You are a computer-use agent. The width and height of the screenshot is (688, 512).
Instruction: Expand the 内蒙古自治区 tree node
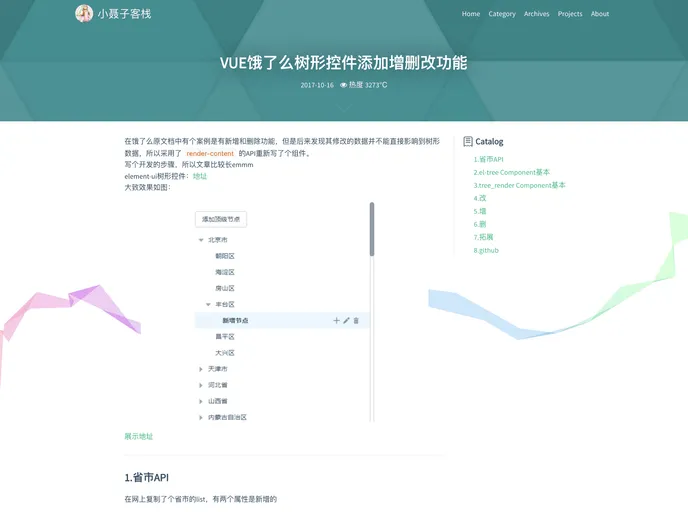[x=201, y=418]
